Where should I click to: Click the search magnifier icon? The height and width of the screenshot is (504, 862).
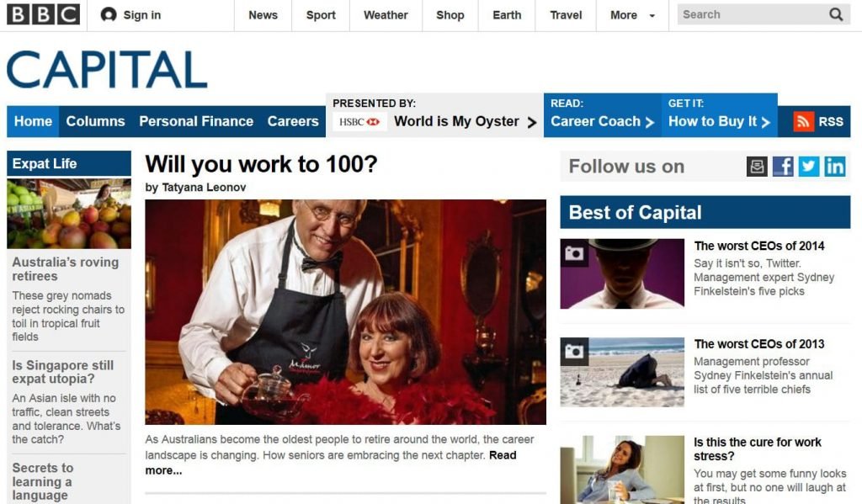[x=836, y=15]
